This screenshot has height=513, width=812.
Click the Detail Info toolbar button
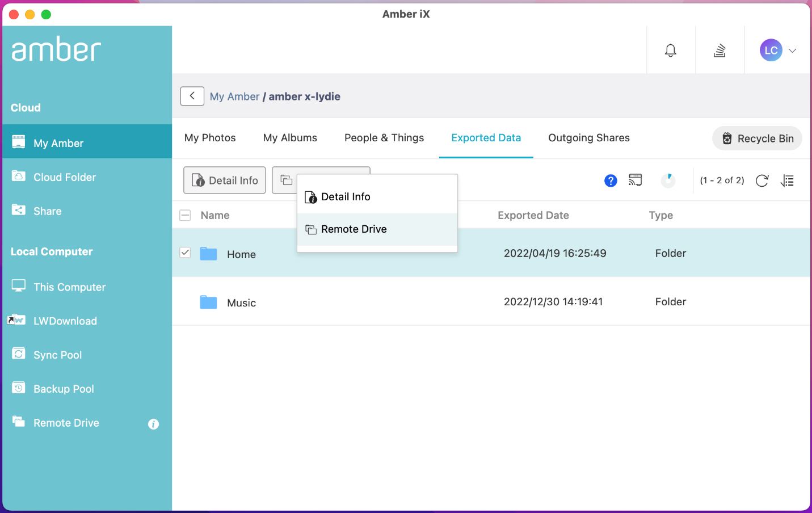(225, 180)
